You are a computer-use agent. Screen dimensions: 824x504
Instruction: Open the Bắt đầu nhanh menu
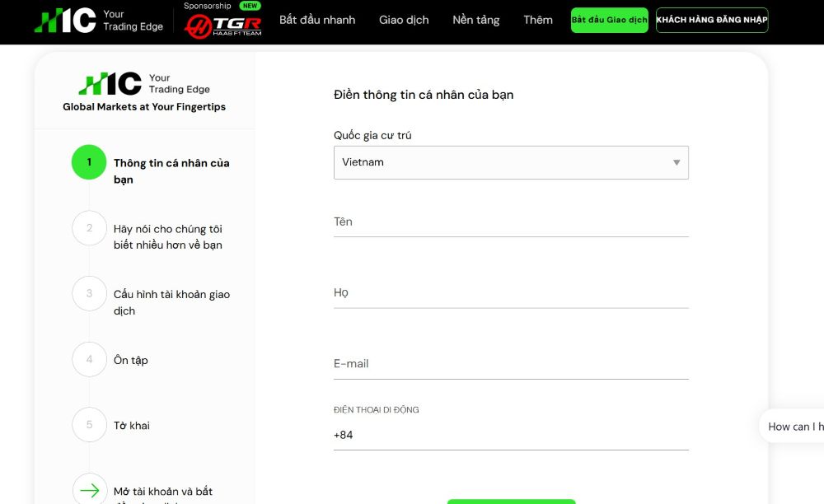tap(317, 20)
